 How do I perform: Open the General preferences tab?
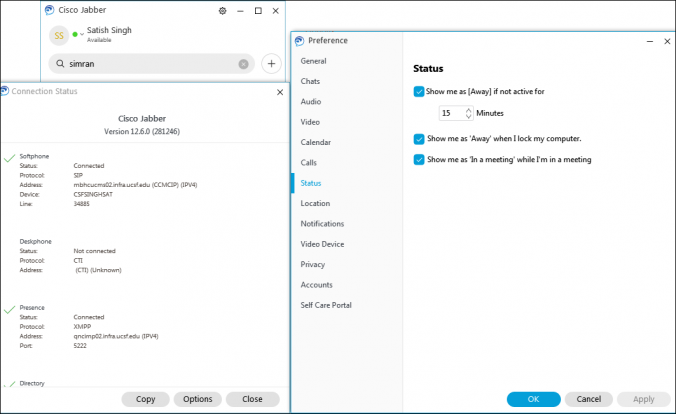tap(313, 61)
